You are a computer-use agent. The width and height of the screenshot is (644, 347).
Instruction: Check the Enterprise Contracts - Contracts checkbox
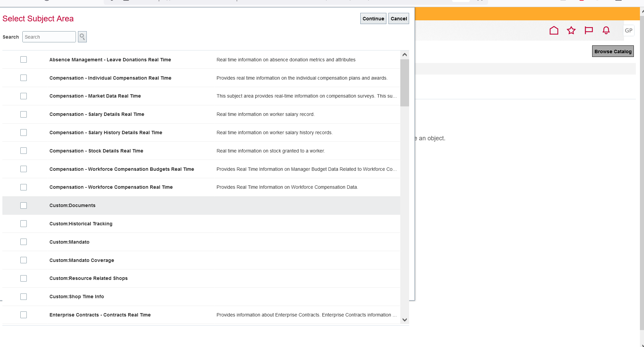tap(23, 315)
